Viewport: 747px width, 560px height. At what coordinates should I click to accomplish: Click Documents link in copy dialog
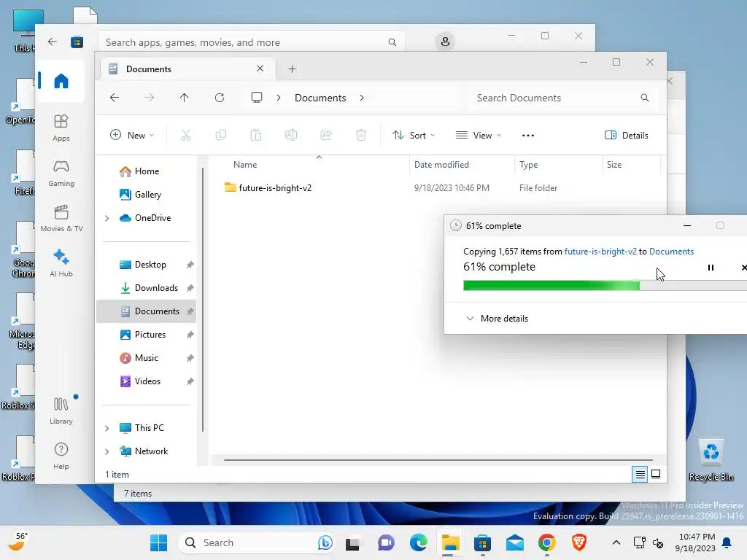671,252
